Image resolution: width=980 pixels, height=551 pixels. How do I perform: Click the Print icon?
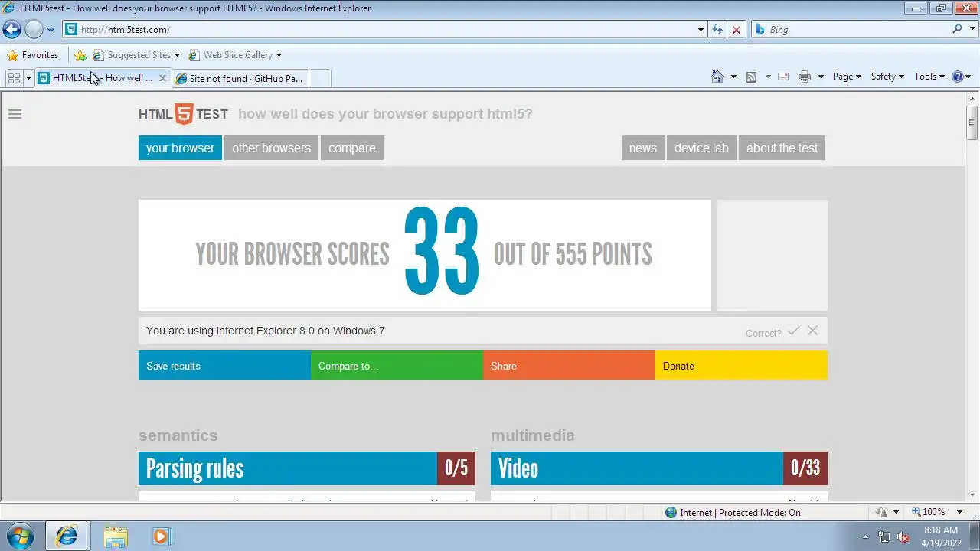click(805, 77)
